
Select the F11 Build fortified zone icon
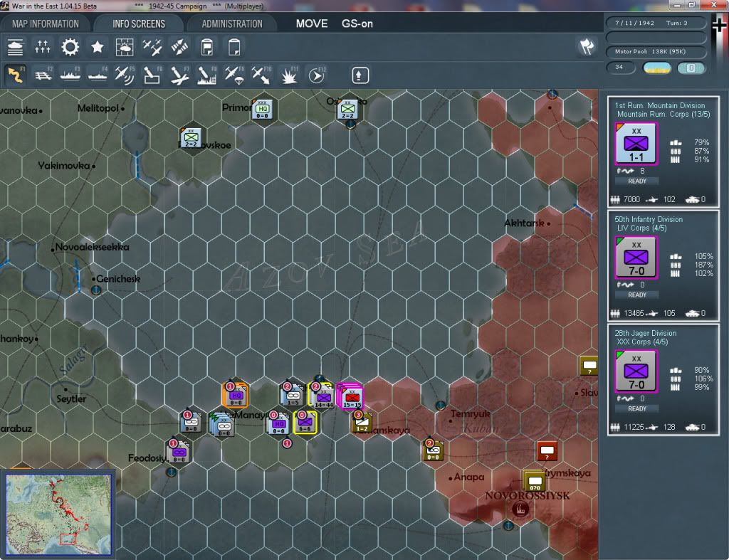289,75
